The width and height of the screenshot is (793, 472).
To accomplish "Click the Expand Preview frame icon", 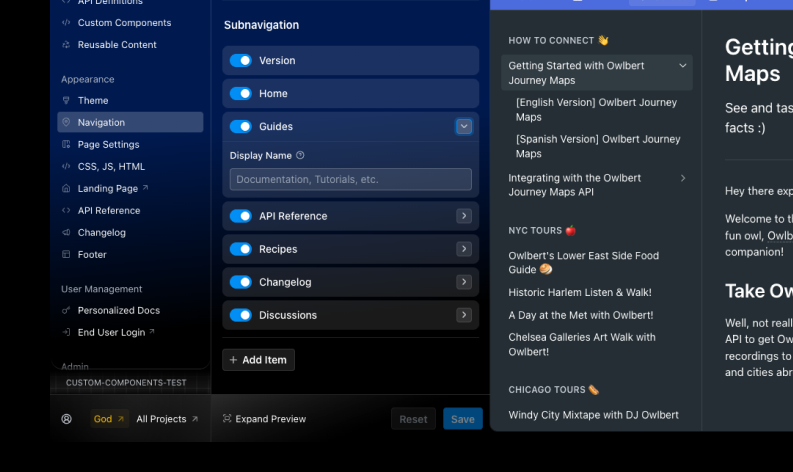I will 227,418.
